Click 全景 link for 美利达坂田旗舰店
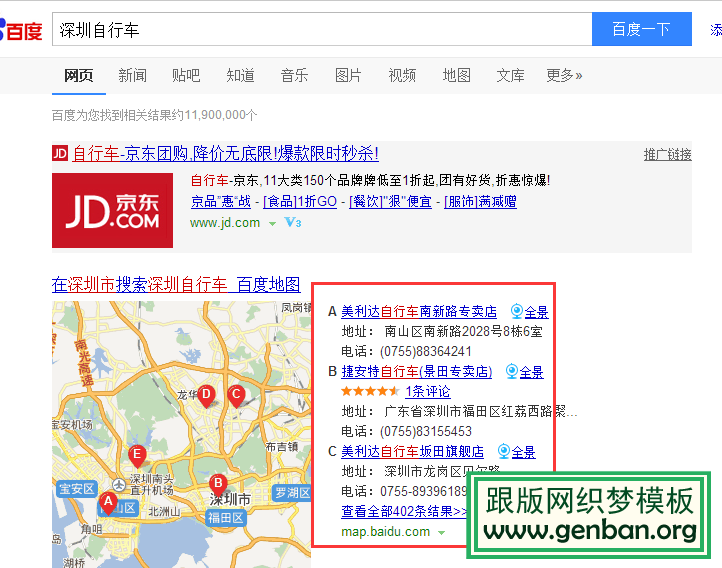722x568 pixels. pyautogui.click(x=524, y=452)
